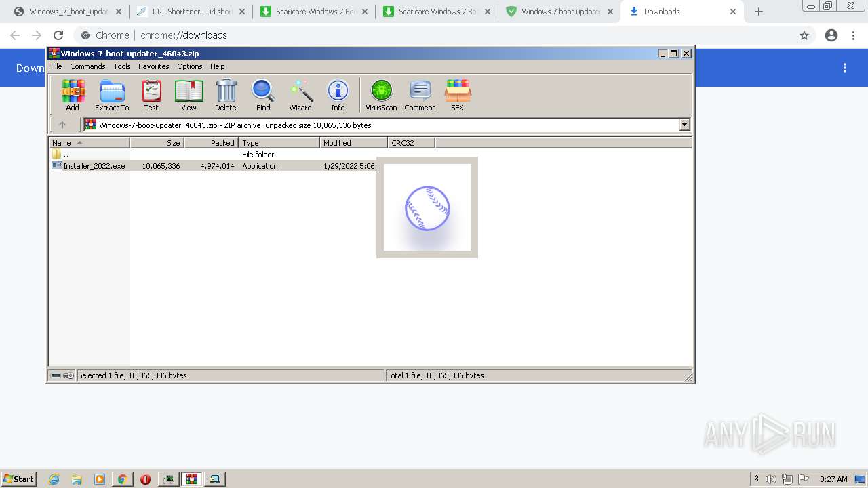
Task: Go up one folder level arrow
Action: tap(62, 125)
